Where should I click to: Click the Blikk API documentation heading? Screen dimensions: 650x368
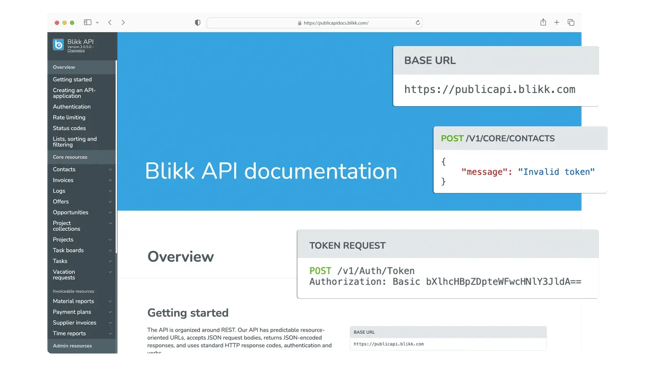[271, 171]
